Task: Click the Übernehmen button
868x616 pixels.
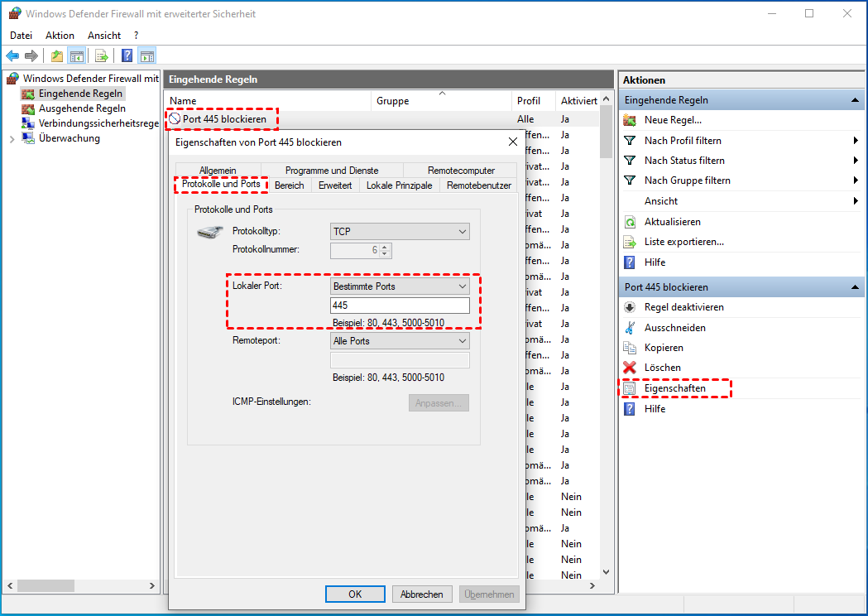Action: pyautogui.click(x=489, y=594)
